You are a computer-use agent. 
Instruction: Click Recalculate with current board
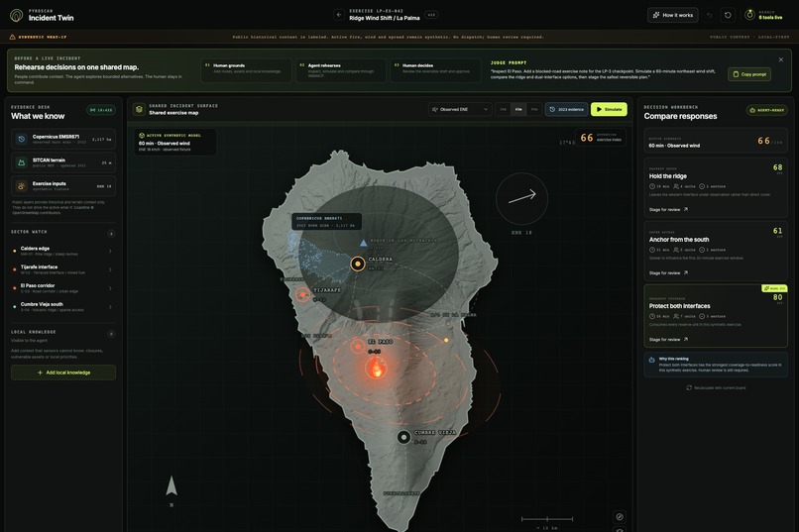coord(716,388)
